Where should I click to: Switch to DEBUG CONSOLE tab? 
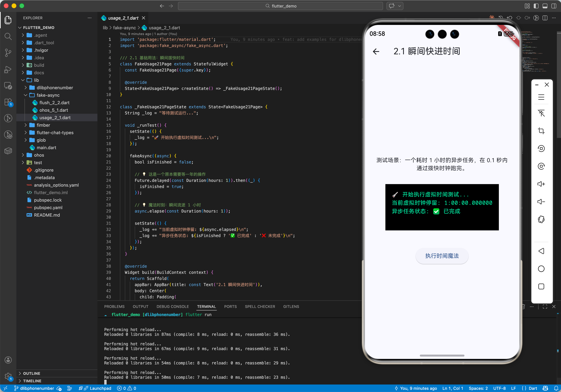coord(173,307)
